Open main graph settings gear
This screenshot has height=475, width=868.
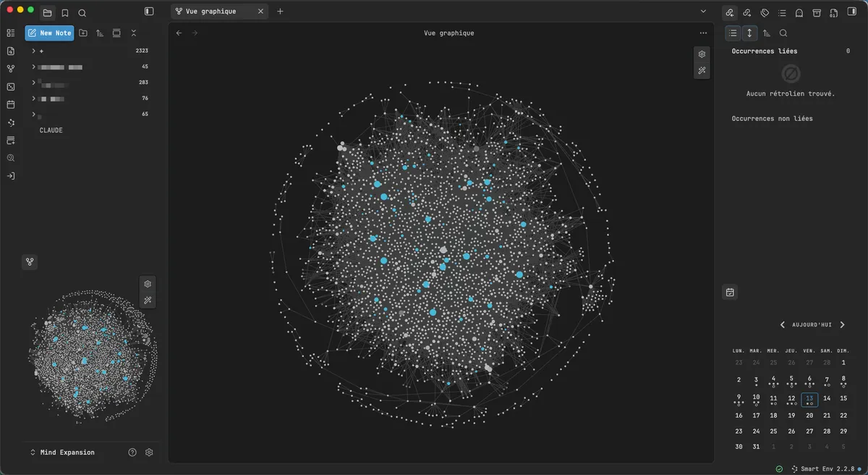(701, 54)
